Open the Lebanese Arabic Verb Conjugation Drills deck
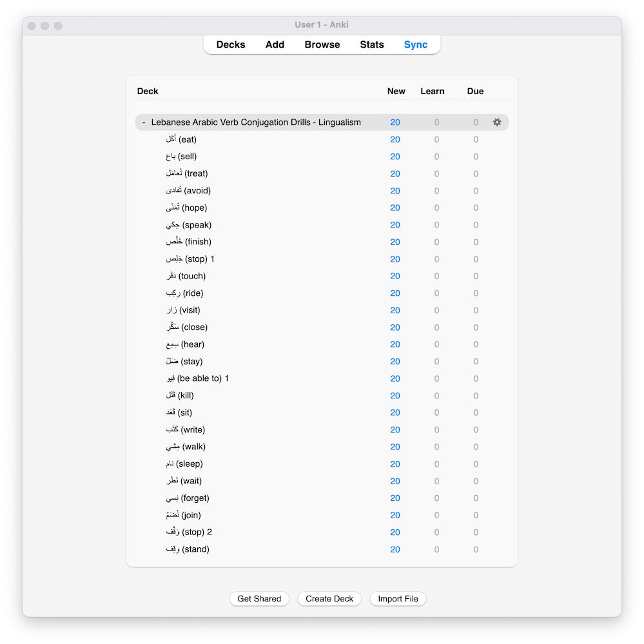The height and width of the screenshot is (644, 644). coord(255,122)
